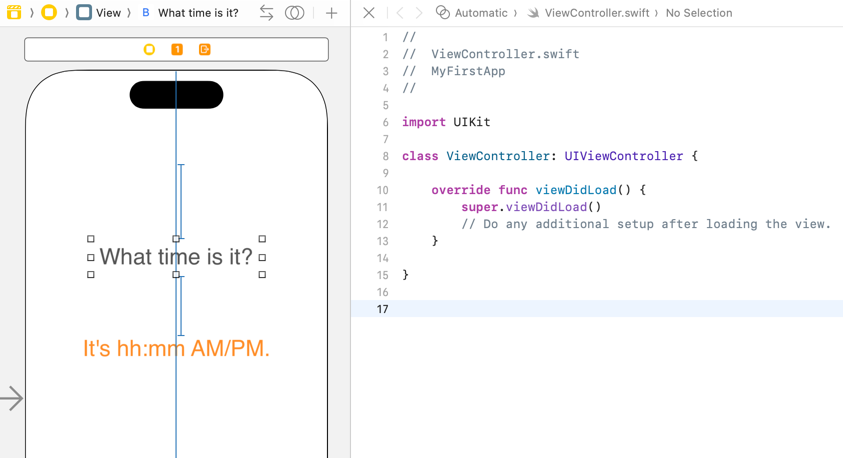Open the Automatic assistant mode menu

[x=472, y=13]
